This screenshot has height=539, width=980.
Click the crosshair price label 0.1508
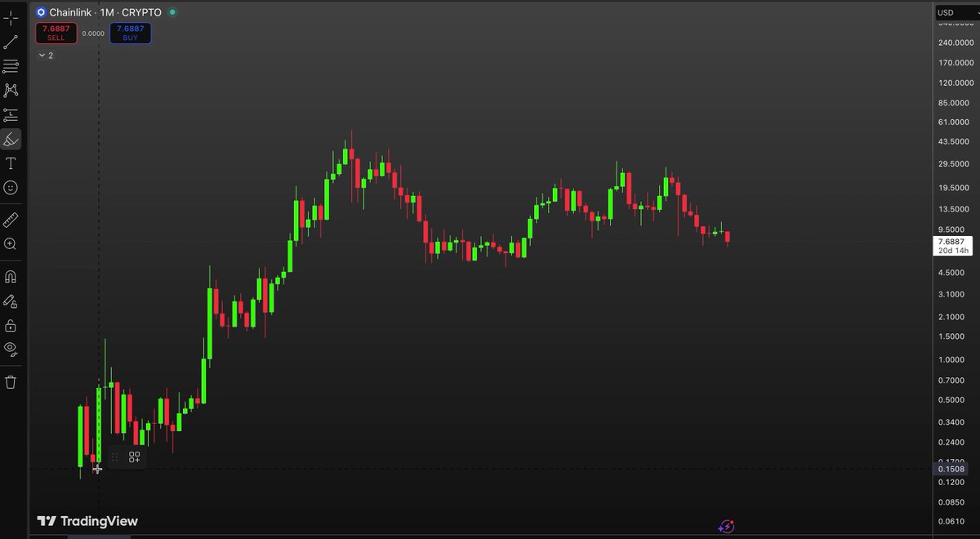[x=951, y=469]
